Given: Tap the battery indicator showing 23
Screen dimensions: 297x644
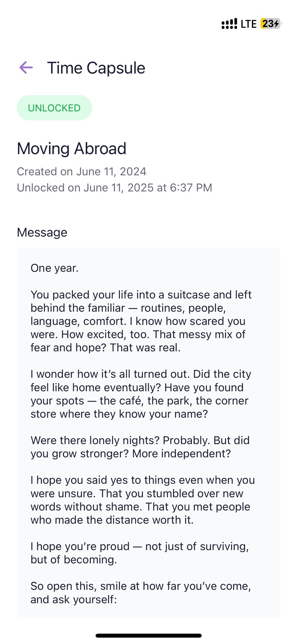Looking at the screenshot, I should (271, 24).
